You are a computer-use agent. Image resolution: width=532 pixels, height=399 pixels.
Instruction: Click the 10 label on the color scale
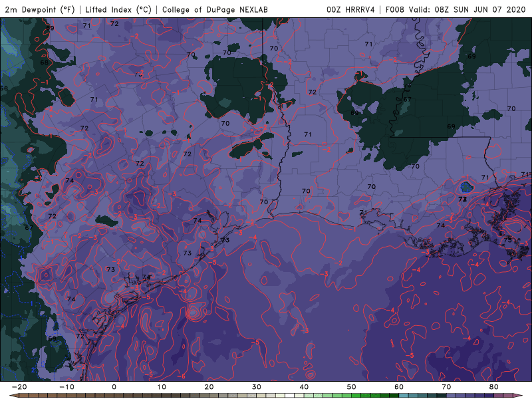coord(162,387)
